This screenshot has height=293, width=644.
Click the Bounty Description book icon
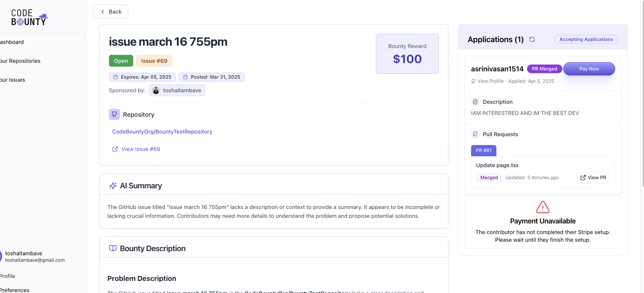click(x=113, y=248)
